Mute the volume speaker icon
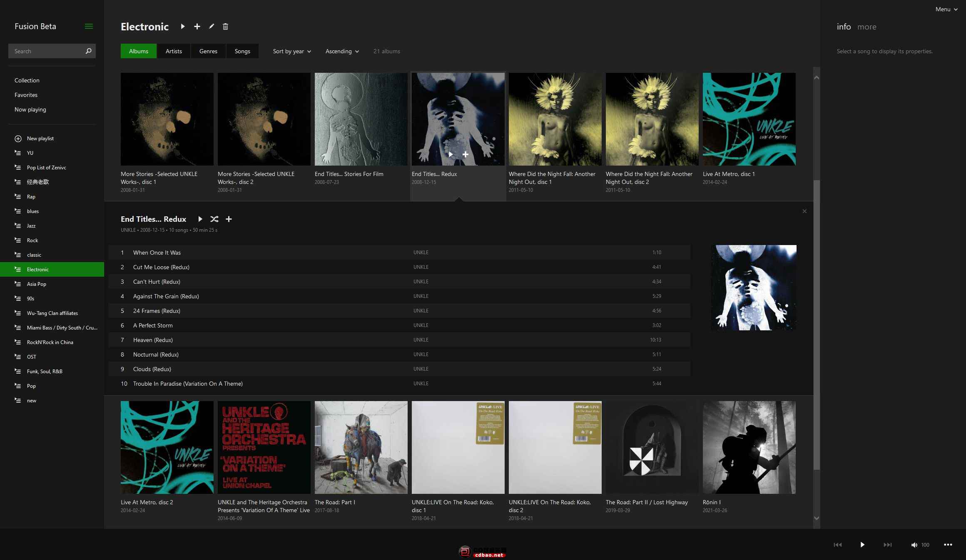 (914, 545)
